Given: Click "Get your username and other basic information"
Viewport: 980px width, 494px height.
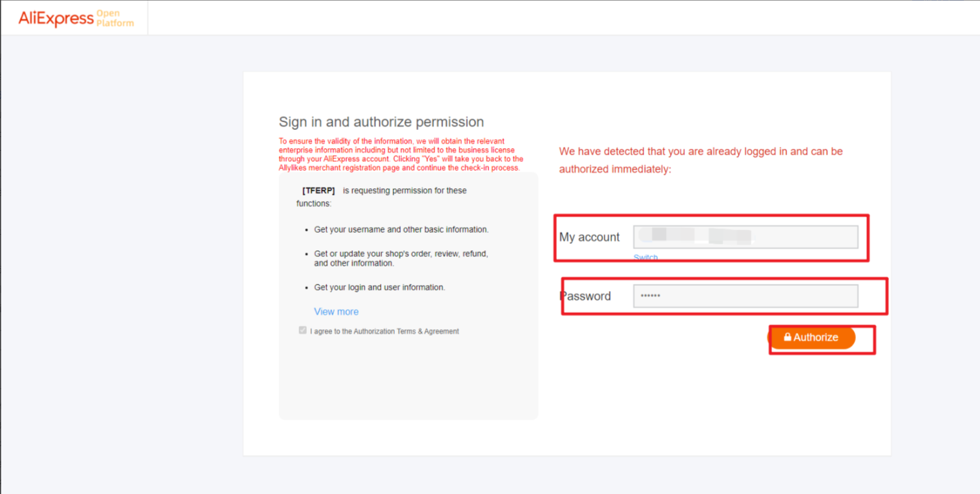Looking at the screenshot, I should point(401,230).
